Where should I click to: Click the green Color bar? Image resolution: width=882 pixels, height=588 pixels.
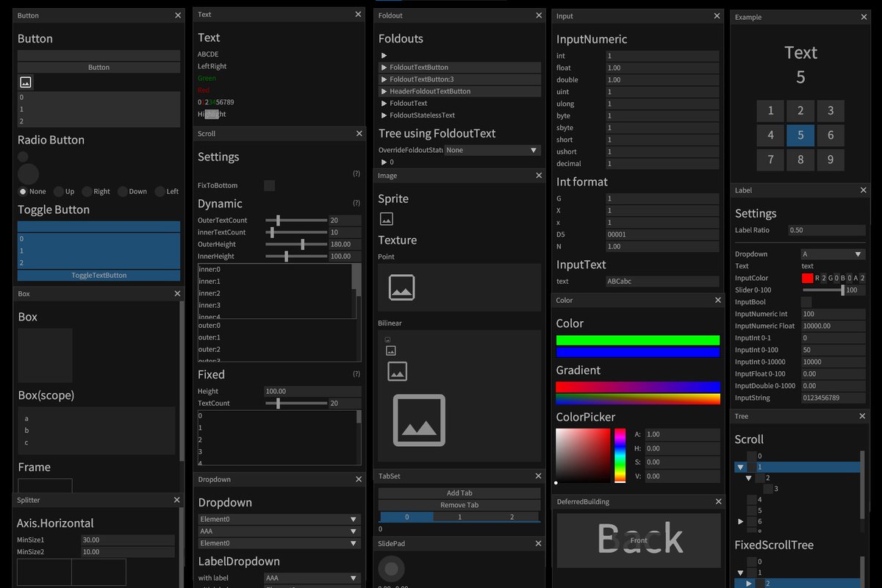[638, 340]
